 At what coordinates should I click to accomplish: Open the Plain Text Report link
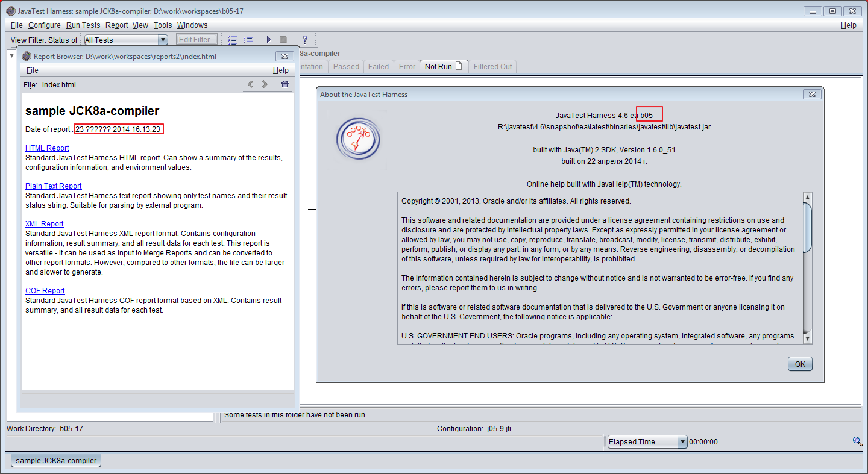[53, 186]
